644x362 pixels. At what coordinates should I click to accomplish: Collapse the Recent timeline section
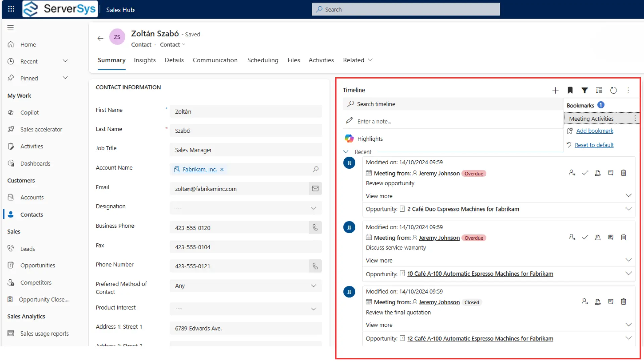click(x=346, y=152)
